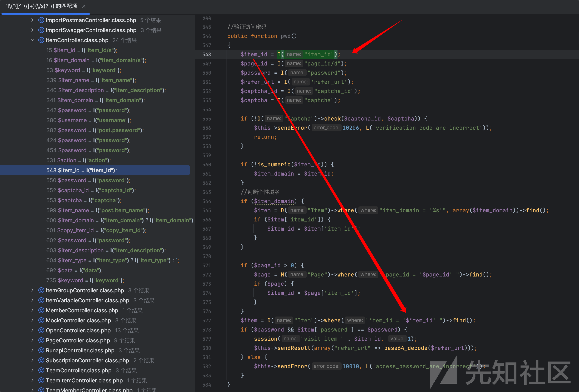Screen dimensions: 579x392
Task: Click error code 10206 value
Action: pyautogui.click(x=351, y=128)
